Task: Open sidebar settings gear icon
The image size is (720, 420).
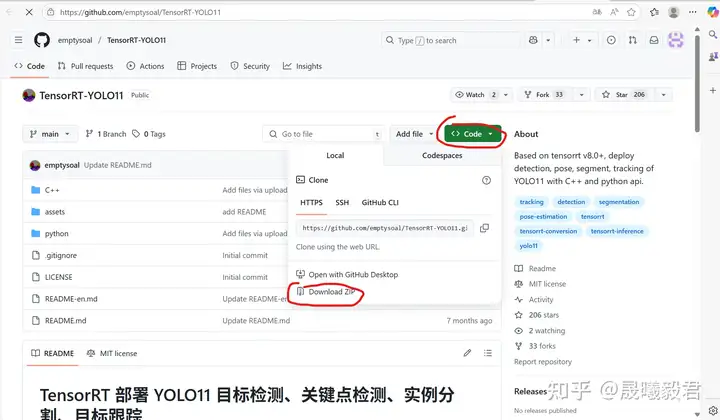Action: point(713,410)
